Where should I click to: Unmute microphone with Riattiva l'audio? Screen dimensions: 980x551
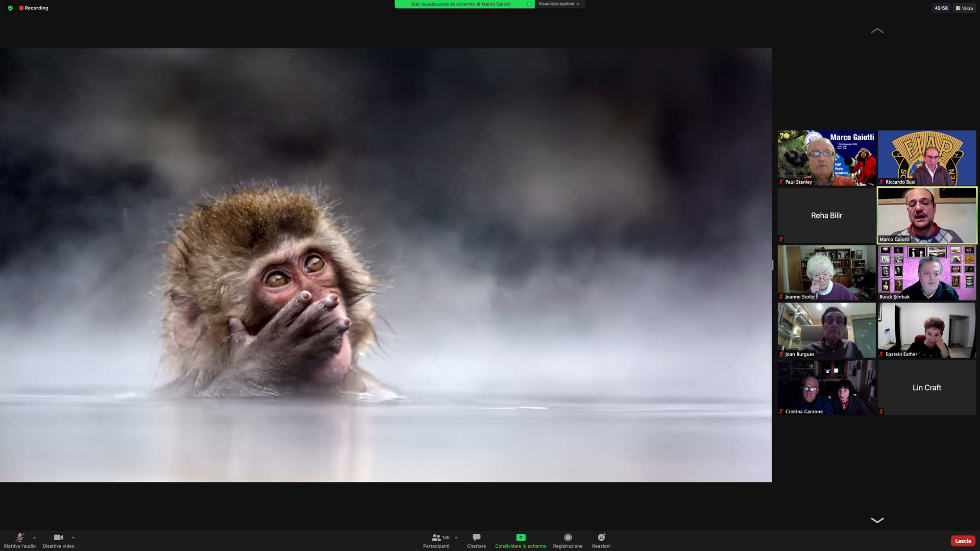click(20, 538)
